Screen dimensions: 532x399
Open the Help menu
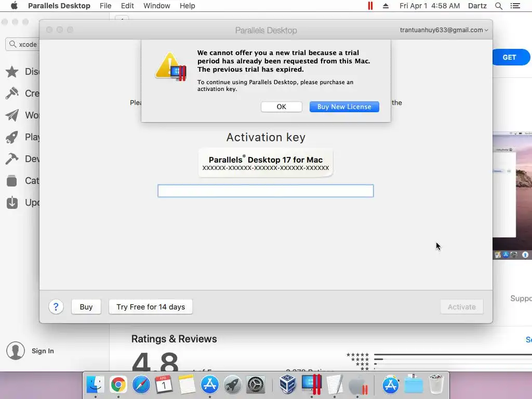point(187,6)
